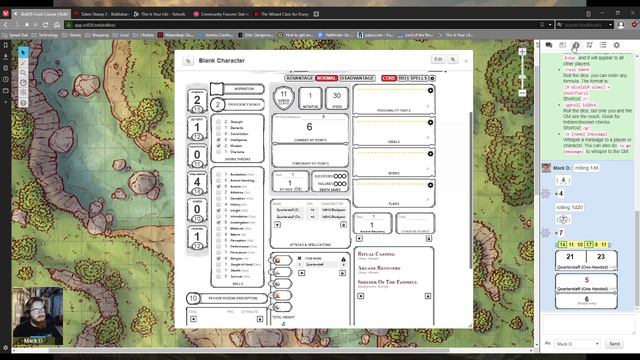
Task: Toggle Investigation skill proficiency
Action: [218, 222]
